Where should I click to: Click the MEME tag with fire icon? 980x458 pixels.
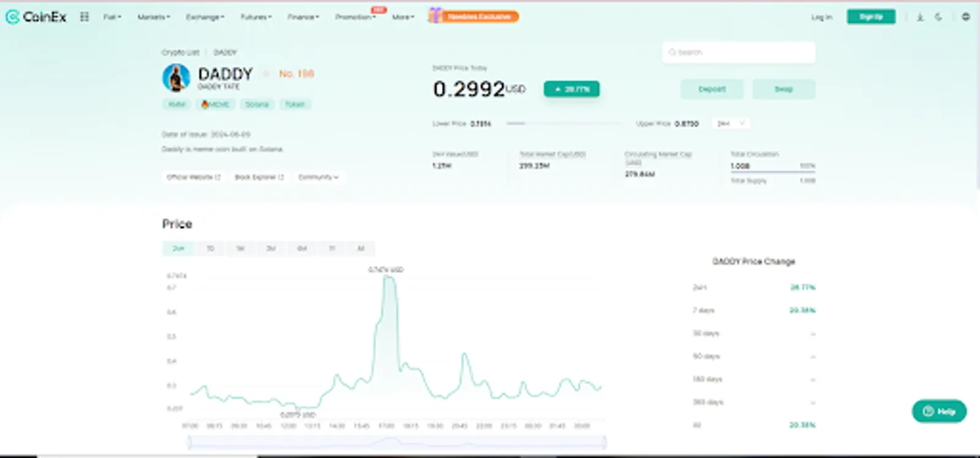(x=215, y=104)
